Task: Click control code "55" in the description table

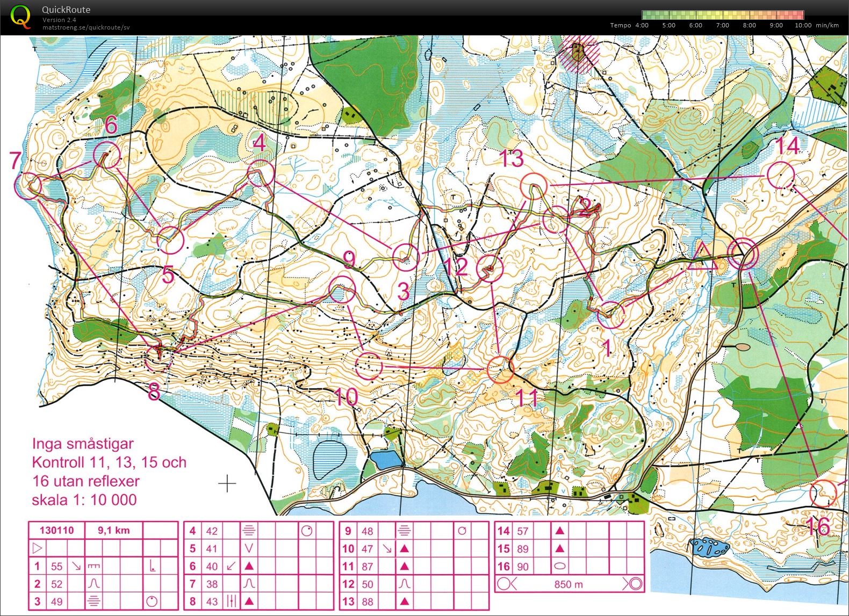Action: pos(56,567)
